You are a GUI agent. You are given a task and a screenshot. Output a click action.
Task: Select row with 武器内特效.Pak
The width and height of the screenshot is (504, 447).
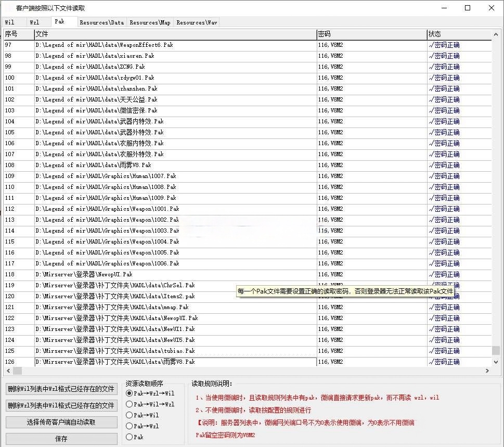tap(248, 122)
